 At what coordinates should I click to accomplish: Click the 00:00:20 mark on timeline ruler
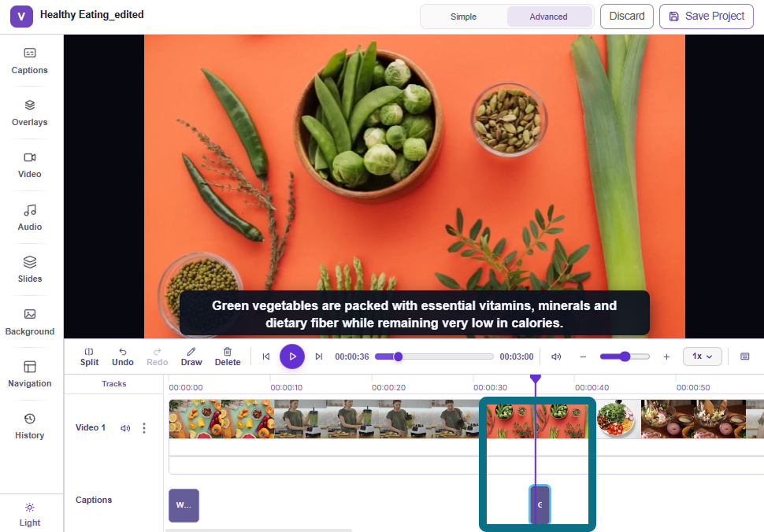(x=388, y=387)
